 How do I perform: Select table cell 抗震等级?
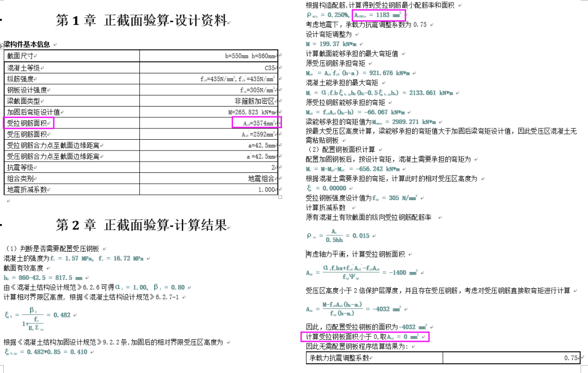point(72,167)
